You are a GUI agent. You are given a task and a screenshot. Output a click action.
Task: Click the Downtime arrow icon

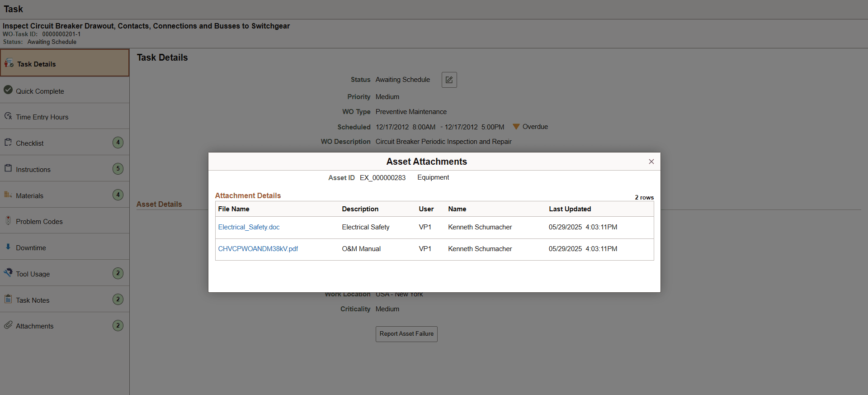click(8, 247)
